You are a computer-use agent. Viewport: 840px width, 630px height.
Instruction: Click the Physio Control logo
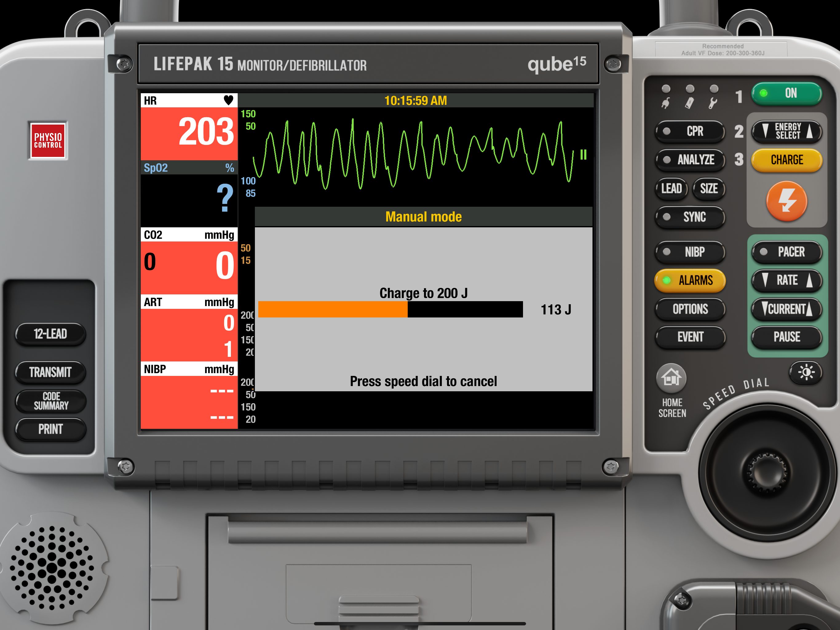[x=48, y=141]
